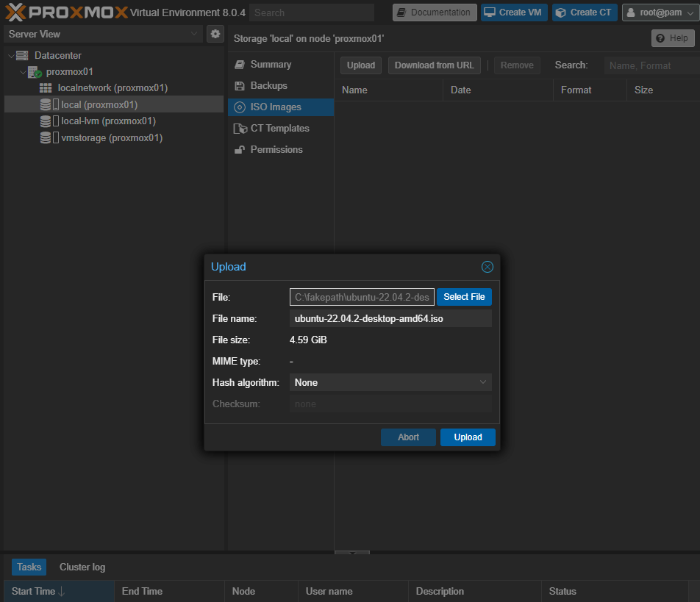Open the Permissions section
Image resolution: width=700 pixels, height=602 pixels.
point(276,149)
